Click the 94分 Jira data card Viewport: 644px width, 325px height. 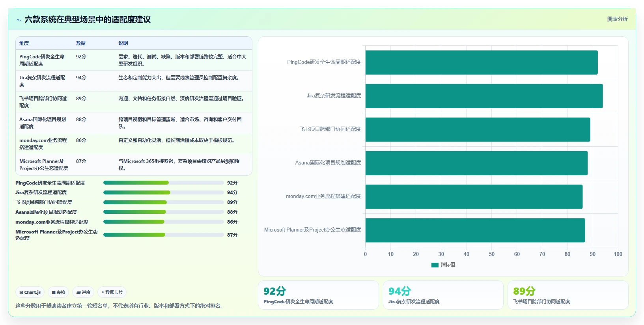[x=443, y=295]
